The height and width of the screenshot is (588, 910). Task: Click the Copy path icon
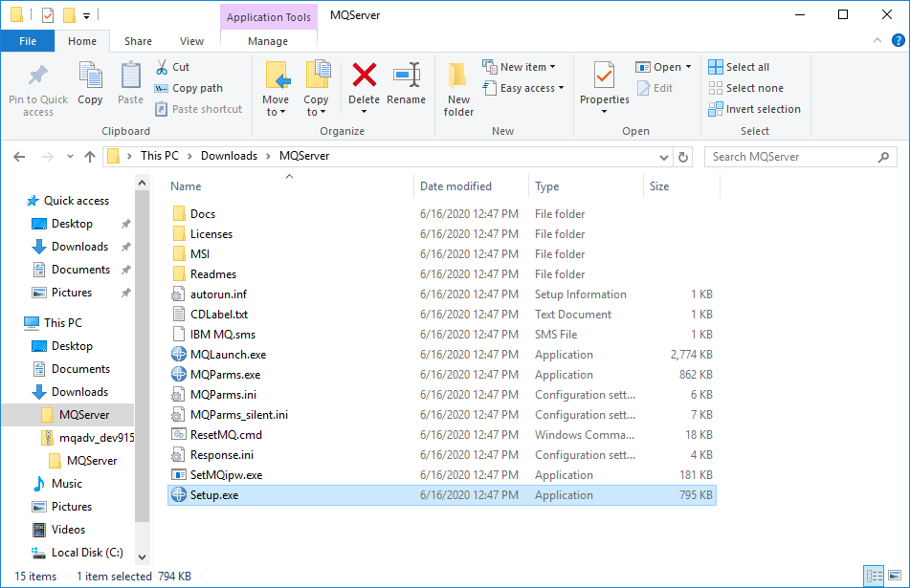click(x=162, y=88)
